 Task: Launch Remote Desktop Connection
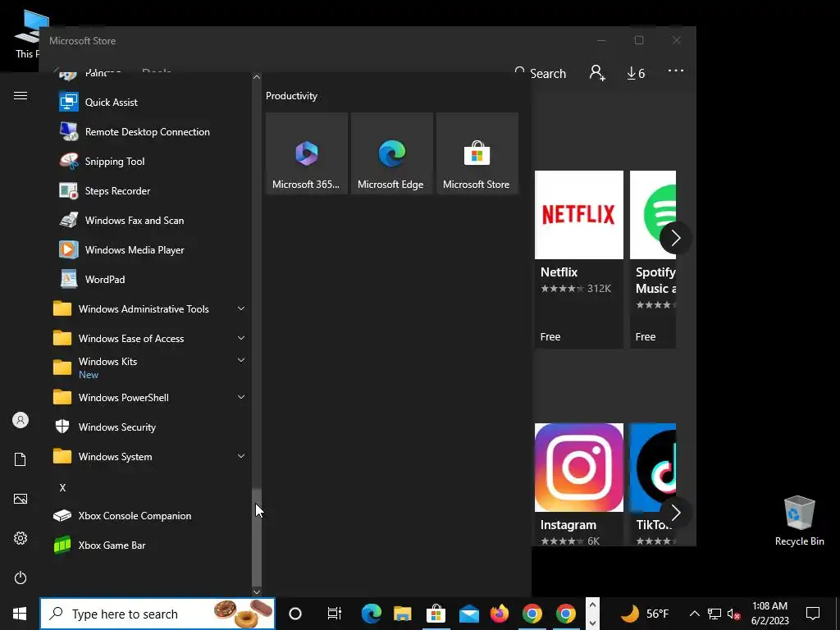coord(150,132)
